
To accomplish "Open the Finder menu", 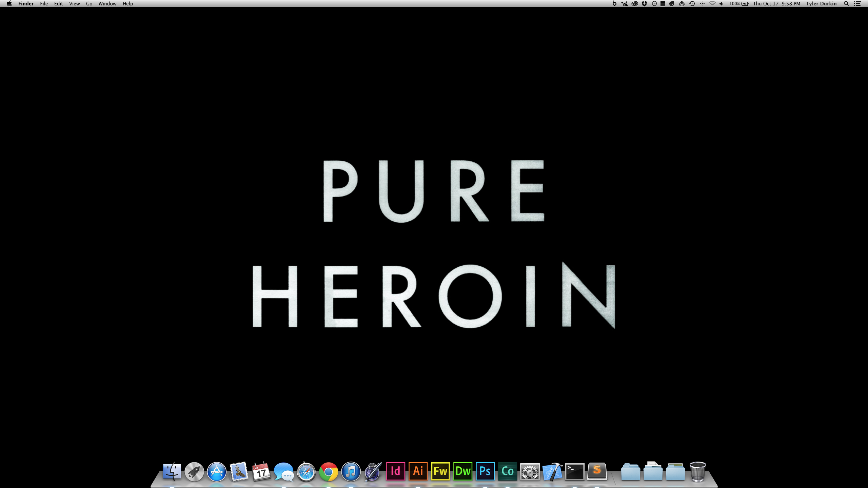I will click(26, 4).
